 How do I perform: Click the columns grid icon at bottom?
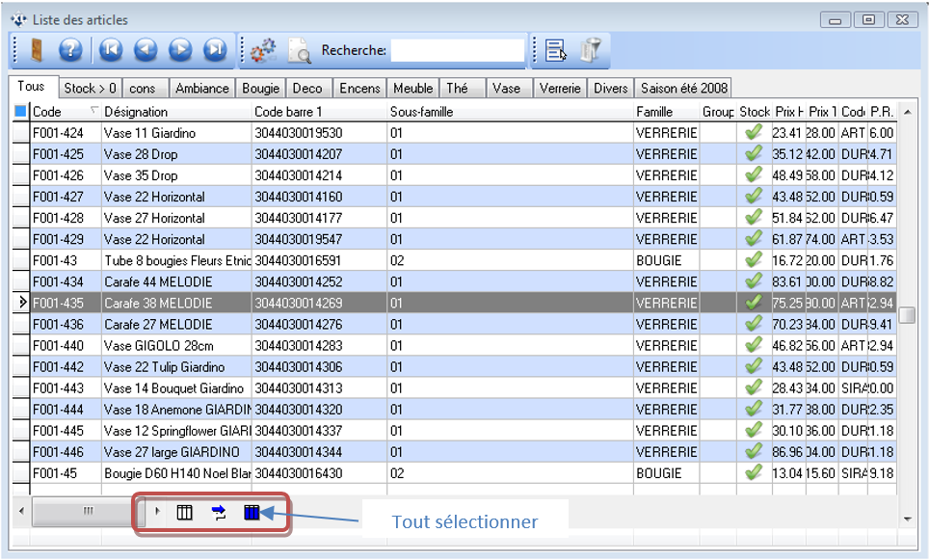tap(184, 513)
